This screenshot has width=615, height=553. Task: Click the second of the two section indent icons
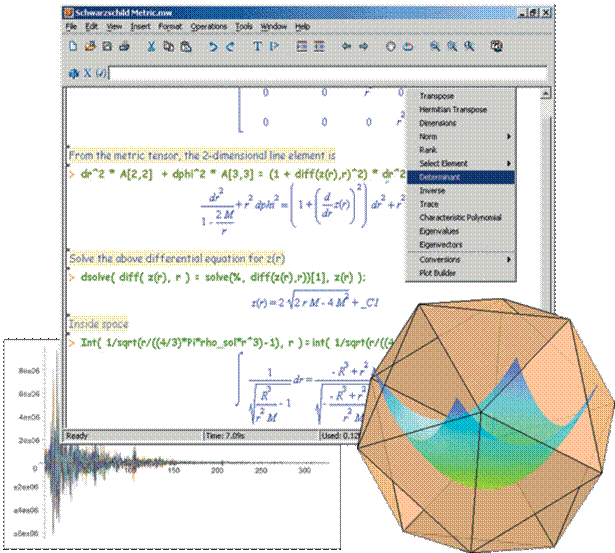pyautogui.click(x=319, y=46)
